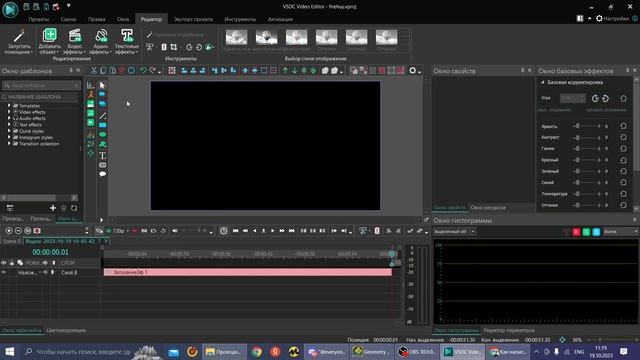Click the move-up green arrow in toolbar
The height and width of the screenshot is (360, 640).
tap(285, 71)
